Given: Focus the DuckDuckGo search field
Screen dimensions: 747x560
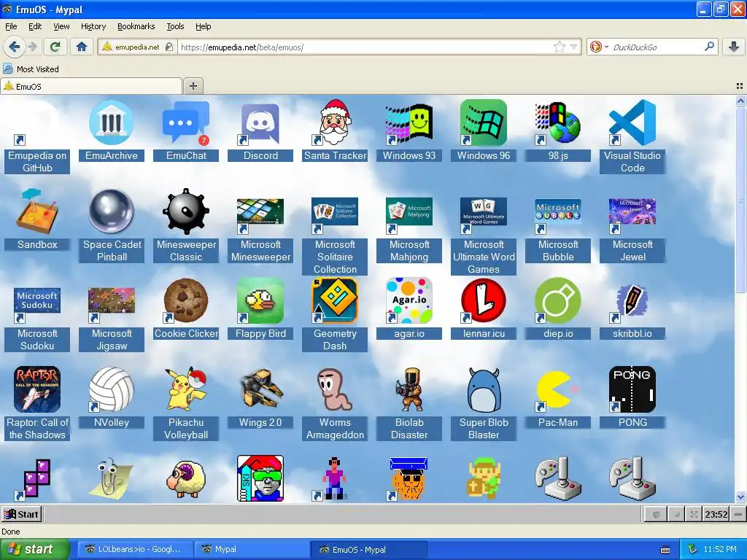Looking at the screenshot, I should [656, 47].
